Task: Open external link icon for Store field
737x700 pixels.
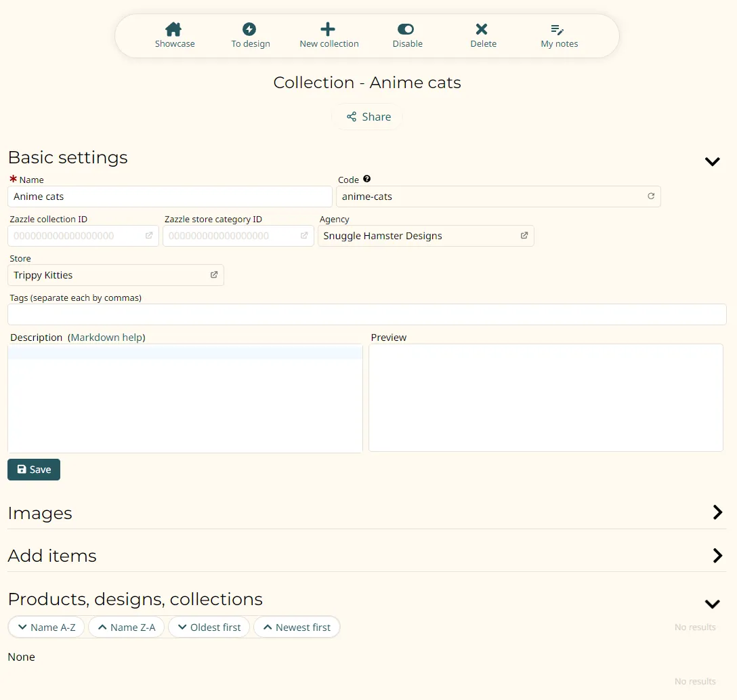Action: pos(214,275)
